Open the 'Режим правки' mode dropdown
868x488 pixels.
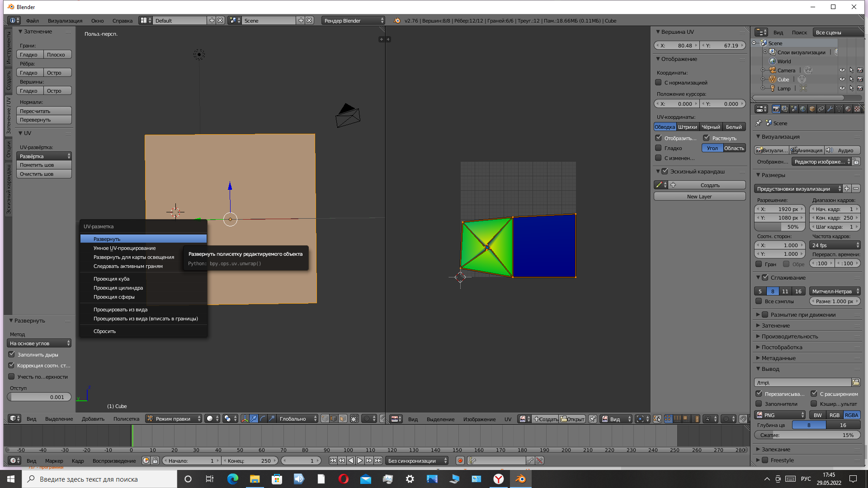tap(174, 419)
